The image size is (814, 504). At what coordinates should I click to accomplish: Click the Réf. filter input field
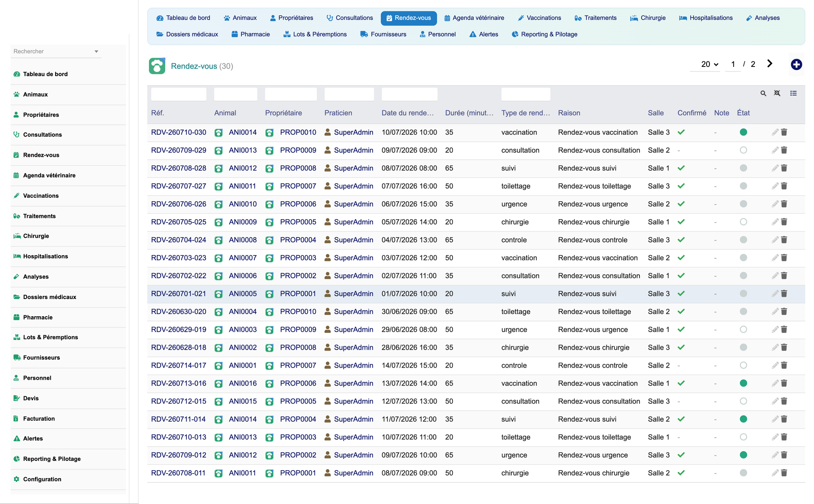click(179, 94)
